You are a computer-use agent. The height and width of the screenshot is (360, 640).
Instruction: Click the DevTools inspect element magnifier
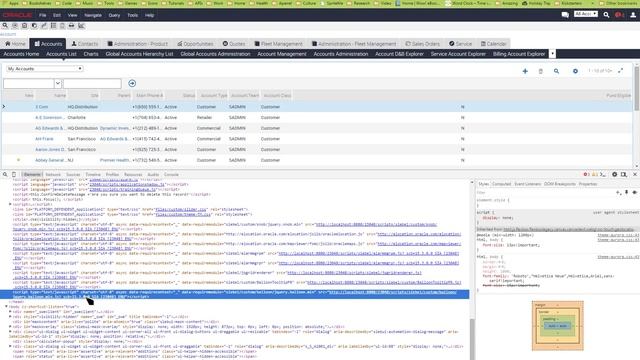pos(5,174)
